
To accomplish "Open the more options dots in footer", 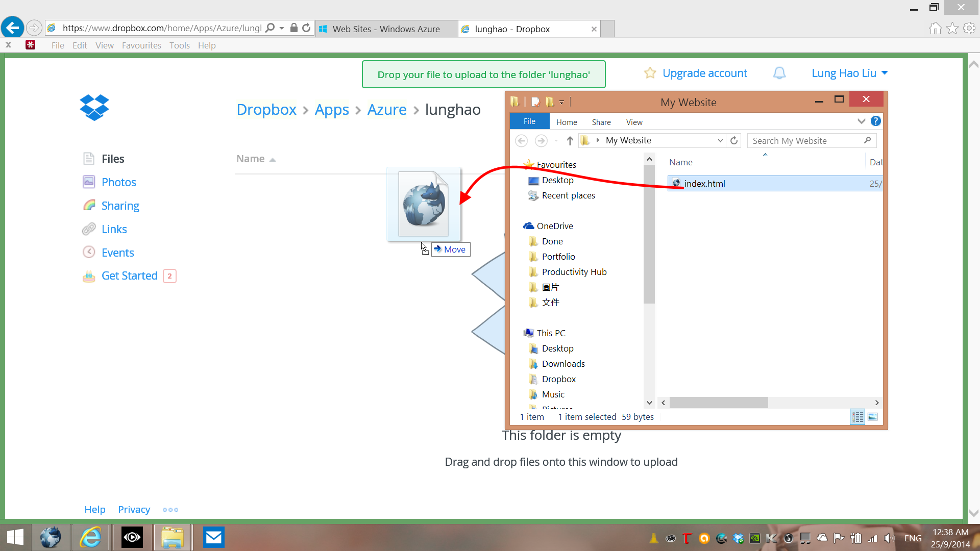I will pyautogui.click(x=170, y=510).
